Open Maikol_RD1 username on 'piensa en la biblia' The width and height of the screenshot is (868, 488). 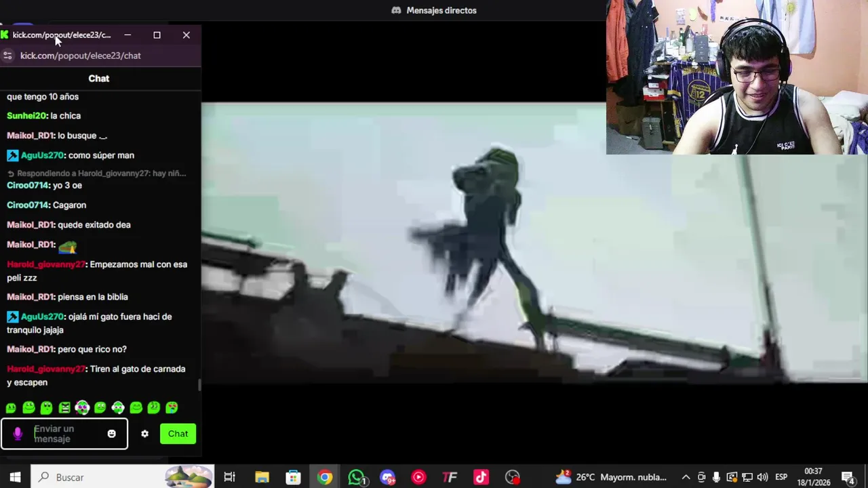tap(31, 297)
